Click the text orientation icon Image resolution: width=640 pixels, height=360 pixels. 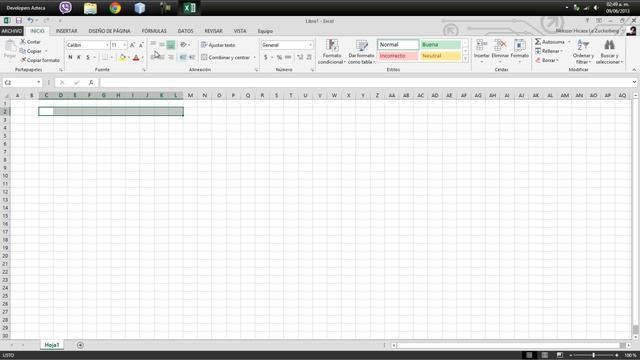click(x=183, y=44)
